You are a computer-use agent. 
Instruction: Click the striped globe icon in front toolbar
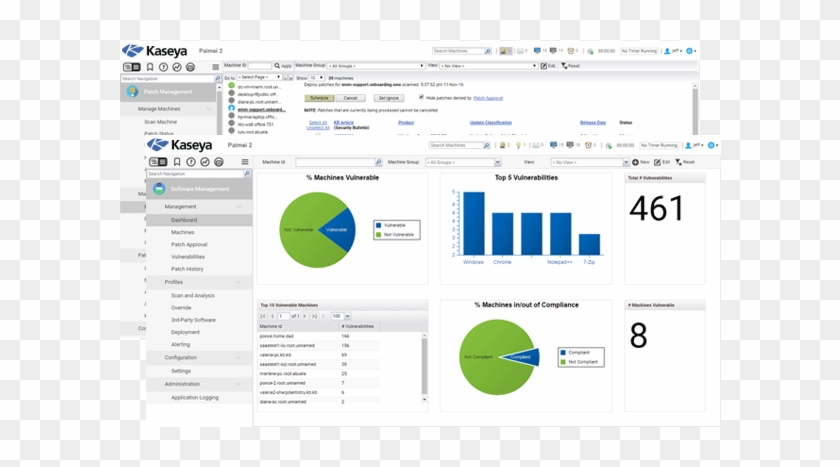219,162
